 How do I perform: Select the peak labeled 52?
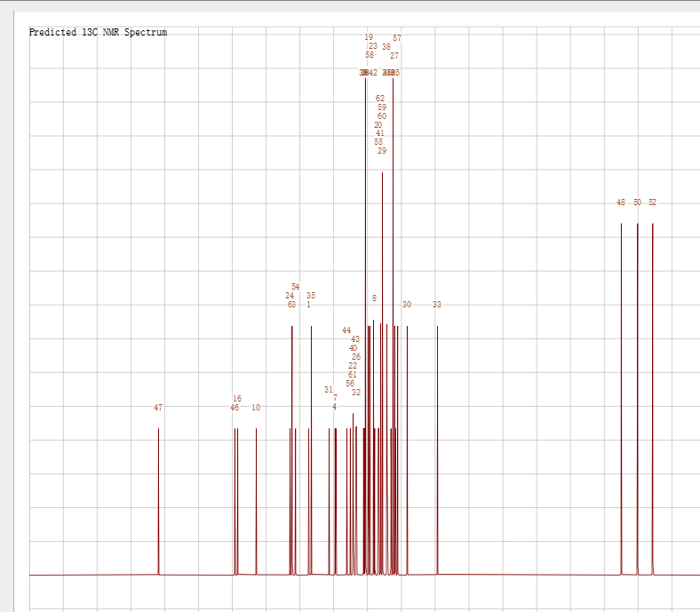tap(652, 203)
